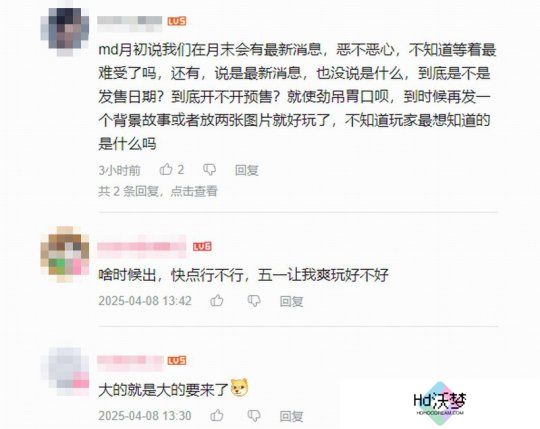
Task: Reply to the 五一让我爽玩 comment
Action: coord(291,301)
